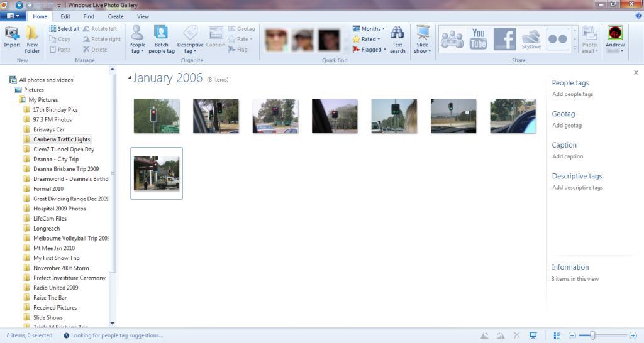The height and width of the screenshot is (343, 644).
Task: Select the street corner photo with the truck
Action: (157, 173)
